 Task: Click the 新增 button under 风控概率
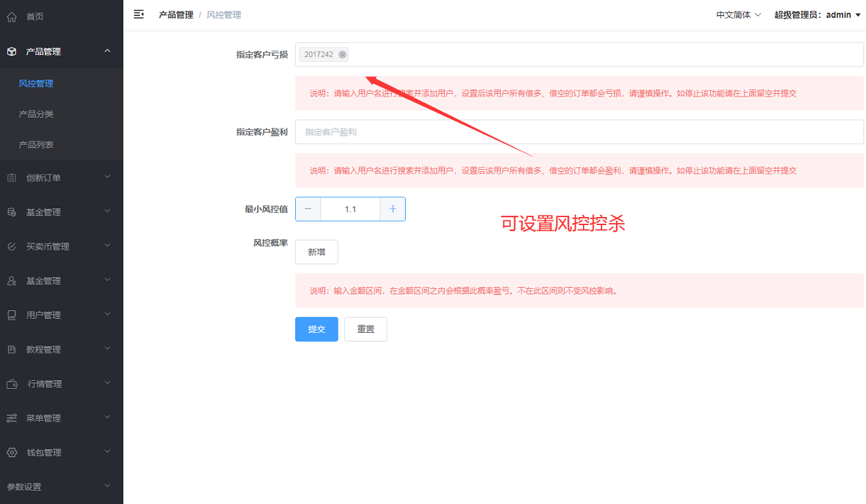316,252
